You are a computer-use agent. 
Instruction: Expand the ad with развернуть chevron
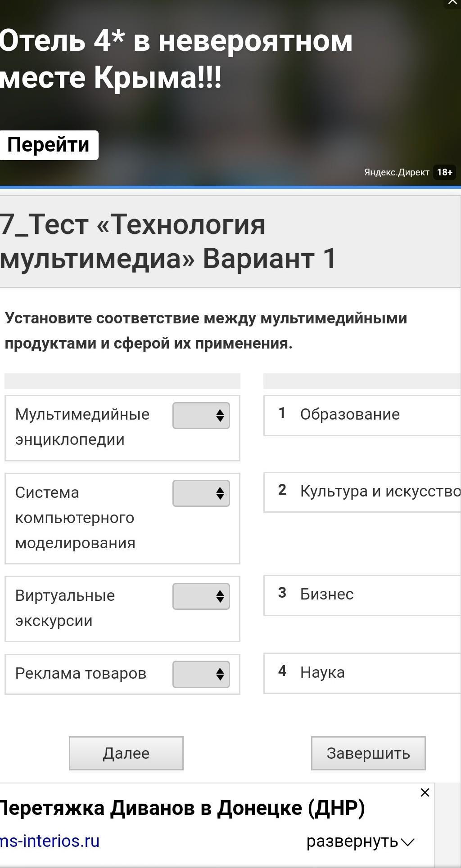tap(360, 841)
